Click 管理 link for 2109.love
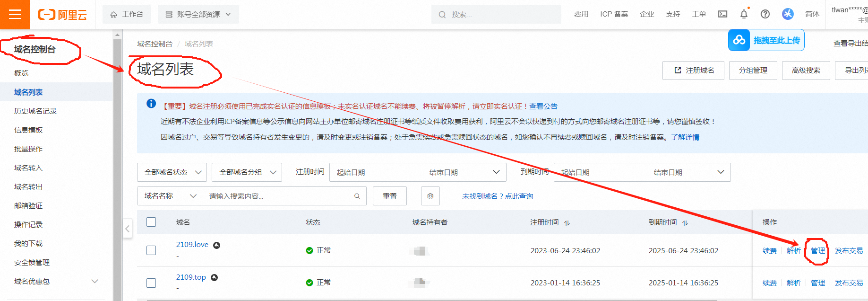The image size is (868, 301). 817,251
